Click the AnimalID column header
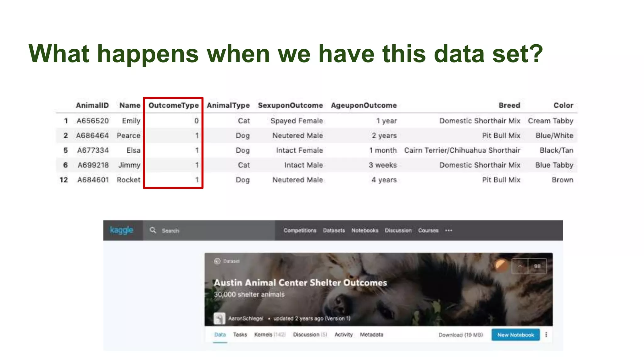This screenshot has width=644, height=362. [x=92, y=105]
